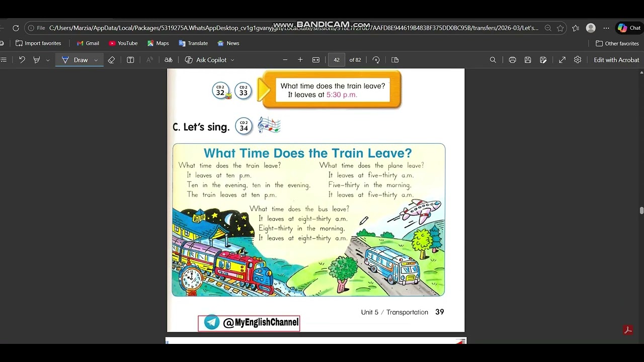Click lyric 'Ten in the evening, ten in the evening.'
The height and width of the screenshot is (362, 644).
249,185
